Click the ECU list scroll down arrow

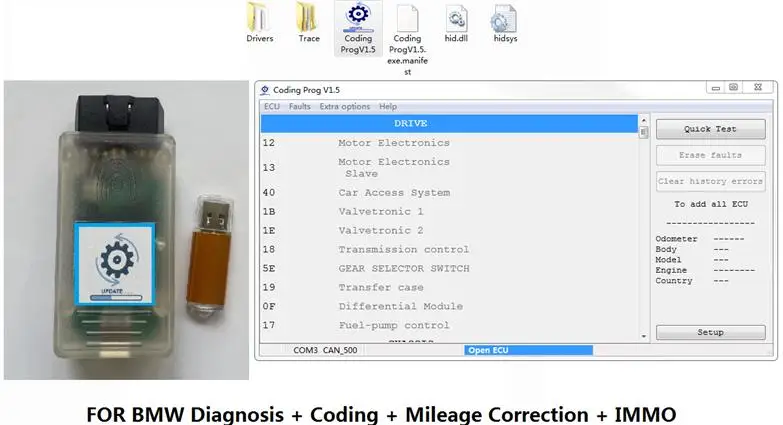click(x=643, y=336)
